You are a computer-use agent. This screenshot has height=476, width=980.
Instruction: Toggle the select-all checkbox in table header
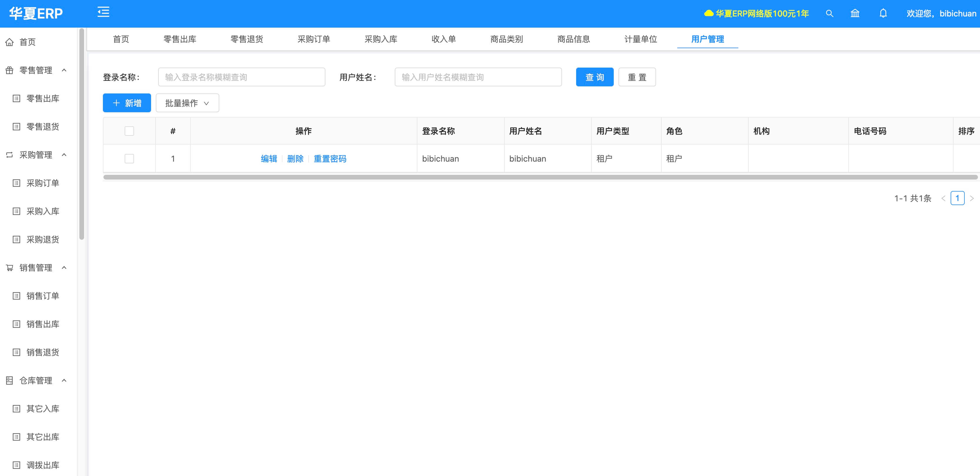coord(129,131)
